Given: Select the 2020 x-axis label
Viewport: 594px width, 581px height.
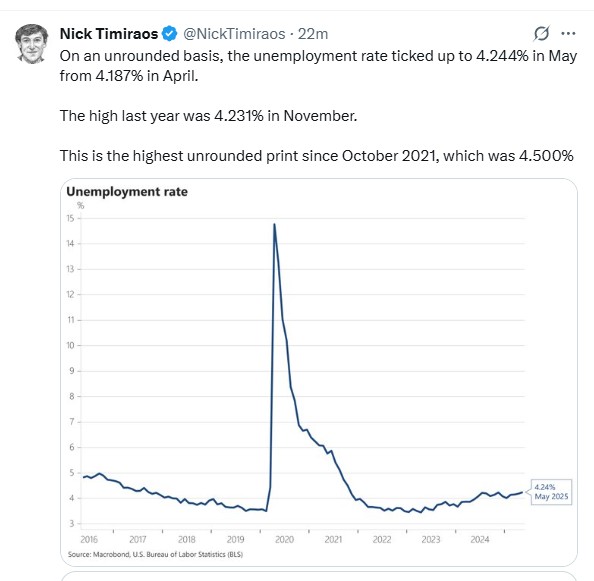Looking at the screenshot, I should [x=284, y=539].
